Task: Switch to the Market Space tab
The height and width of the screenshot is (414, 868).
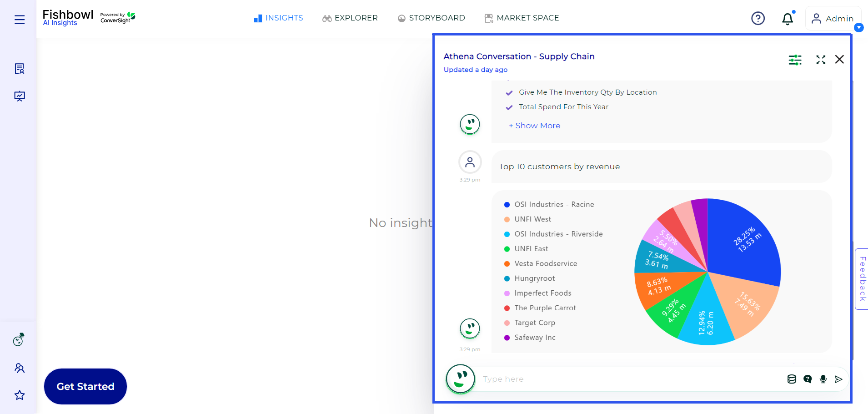Action: [x=522, y=18]
